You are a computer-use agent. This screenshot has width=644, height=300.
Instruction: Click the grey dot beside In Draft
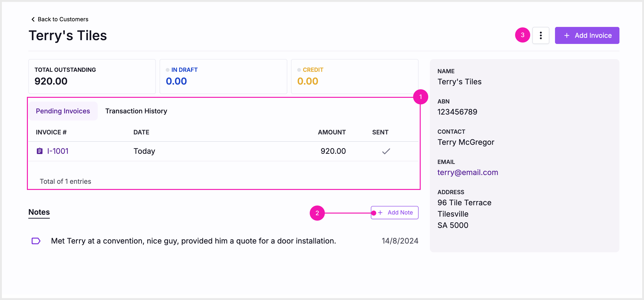tap(168, 70)
